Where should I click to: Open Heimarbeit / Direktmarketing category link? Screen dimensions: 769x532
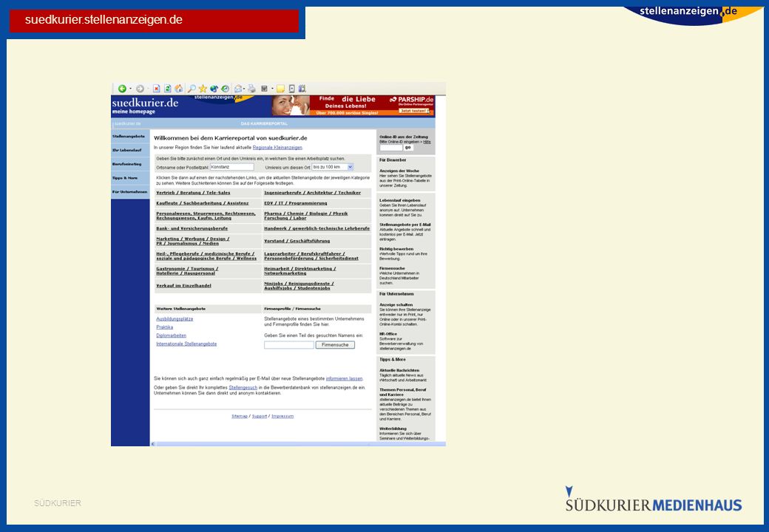click(x=300, y=271)
